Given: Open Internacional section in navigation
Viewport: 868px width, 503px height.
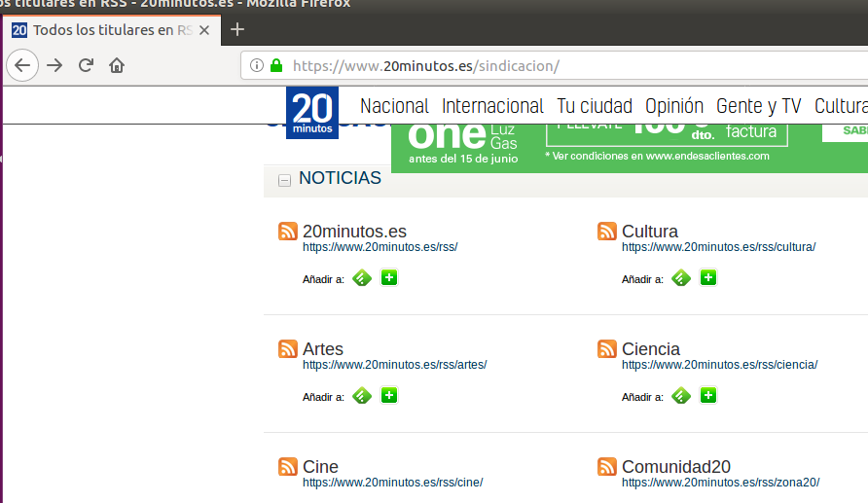Looking at the screenshot, I should 492,106.
